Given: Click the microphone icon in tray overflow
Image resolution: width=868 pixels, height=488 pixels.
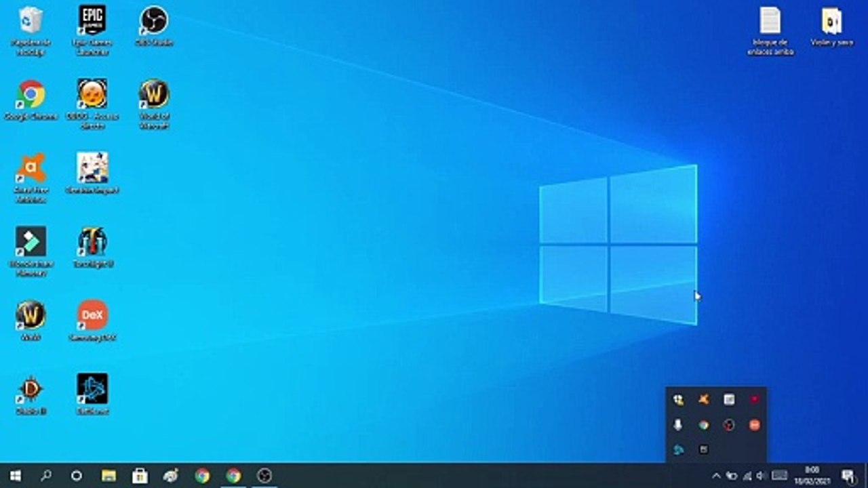Looking at the screenshot, I should [x=678, y=425].
